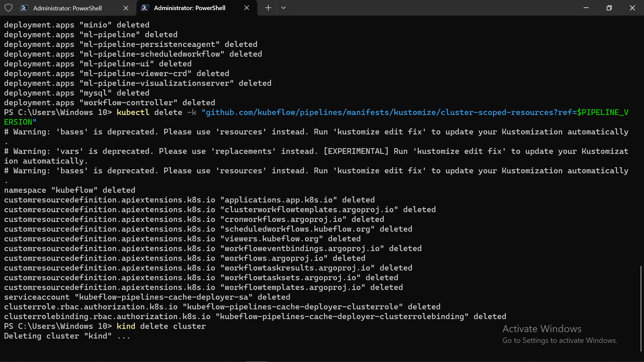Select the active Administrator: PowerShell tab
This screenshot has height=362, width=644.
click(x=190, y=8)
